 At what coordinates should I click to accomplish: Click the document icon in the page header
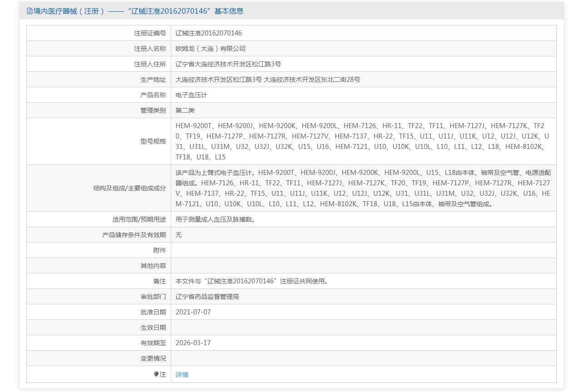point(30,11)
